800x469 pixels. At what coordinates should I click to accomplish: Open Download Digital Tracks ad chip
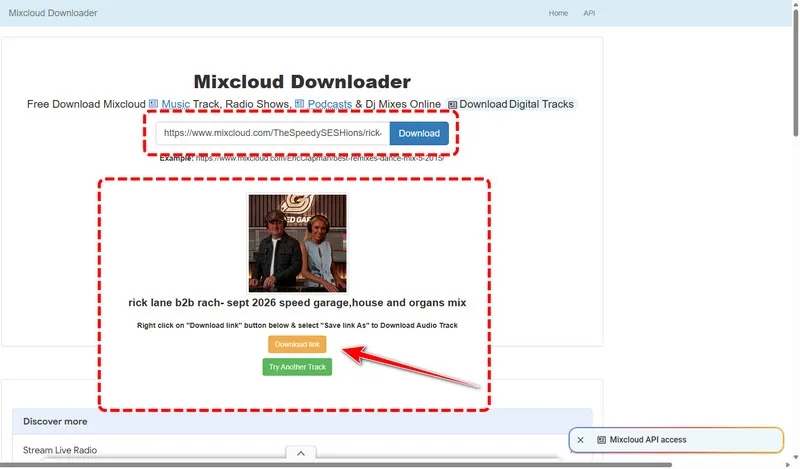click(511, 104)
